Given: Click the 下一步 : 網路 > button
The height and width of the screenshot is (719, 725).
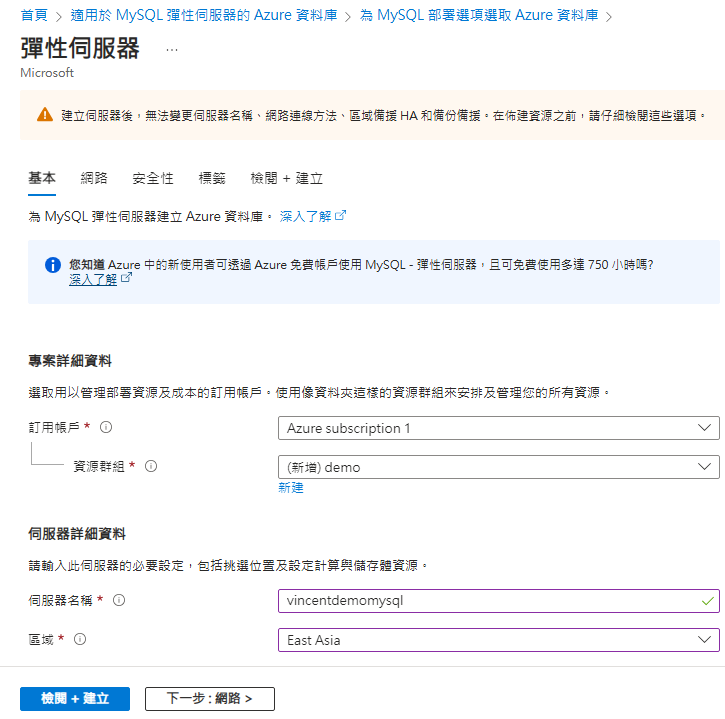Looking at the screenshot, I should (x=209, y=698).
